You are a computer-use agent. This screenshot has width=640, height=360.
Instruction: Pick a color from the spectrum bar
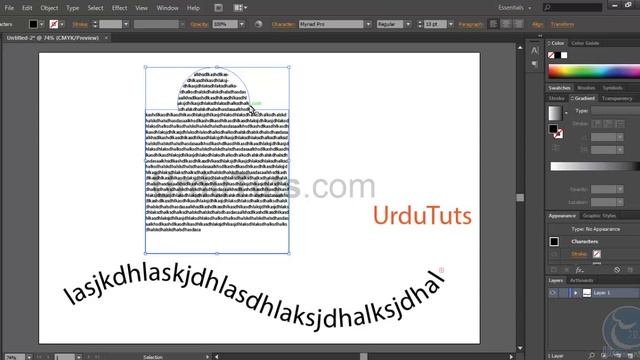point(594,71)
